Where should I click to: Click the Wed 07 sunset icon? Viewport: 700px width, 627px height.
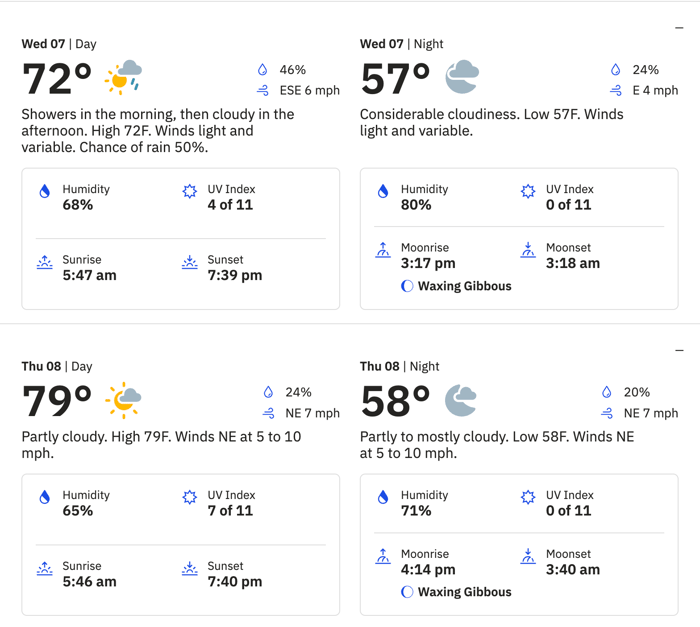point(190,262)
